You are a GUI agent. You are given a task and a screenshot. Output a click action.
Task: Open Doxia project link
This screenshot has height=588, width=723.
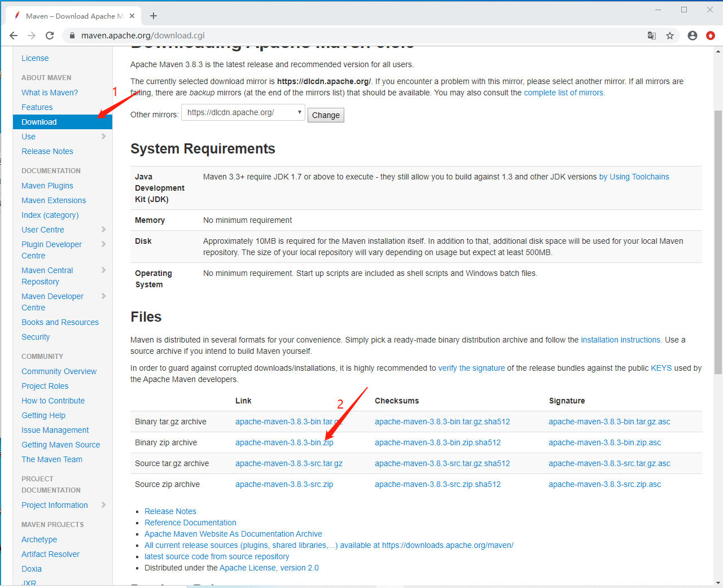click(32, 569)
